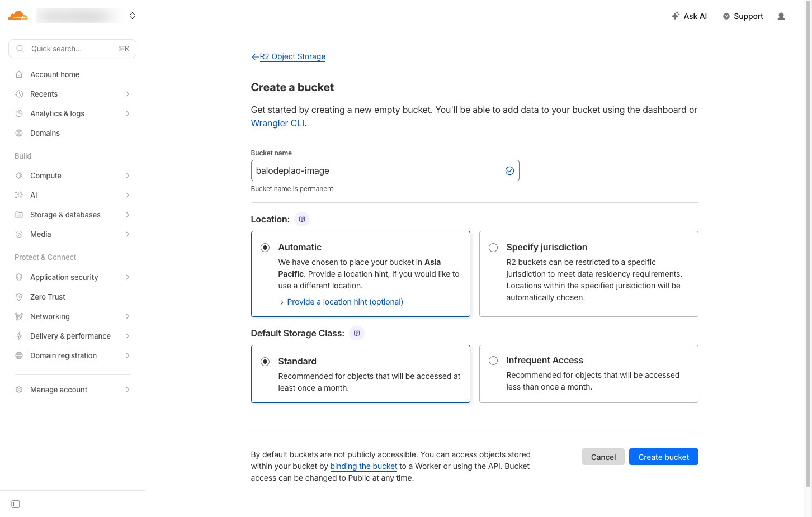Choose the Standard storage class radio
Image resolution: width=812 pixels, height=517 pixels.
265,362
